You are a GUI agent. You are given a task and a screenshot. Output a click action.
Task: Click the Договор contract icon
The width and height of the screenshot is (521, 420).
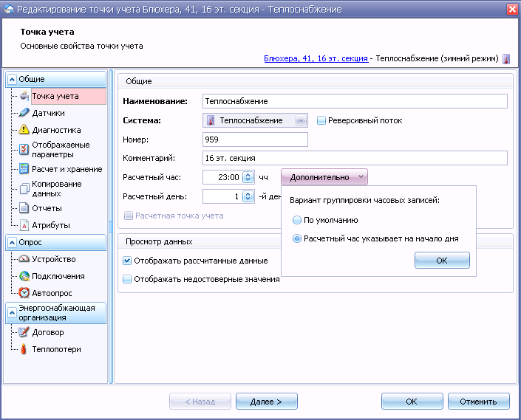pyautogui.click(x=24, y=331)
